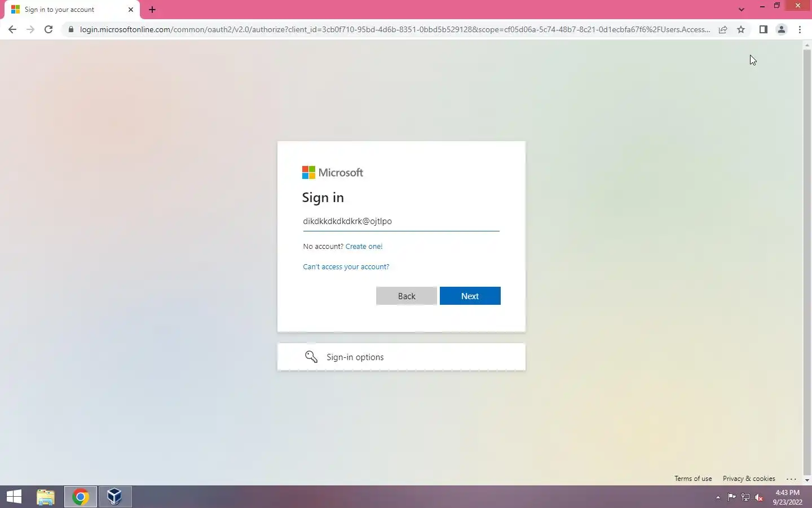Open Can't access your account link
The width and height of the screenshot is (812, 508).
346,266
